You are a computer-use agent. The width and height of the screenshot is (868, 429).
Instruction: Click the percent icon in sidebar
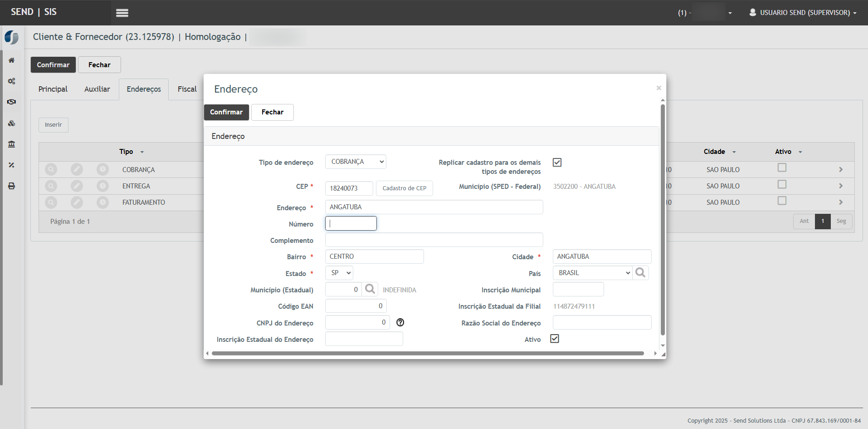pos(12,165)
